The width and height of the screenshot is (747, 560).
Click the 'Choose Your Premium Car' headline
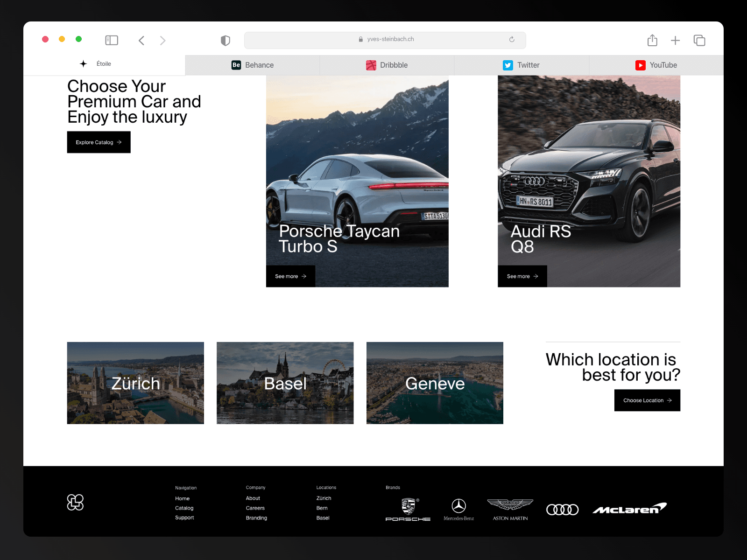point(134,102)
